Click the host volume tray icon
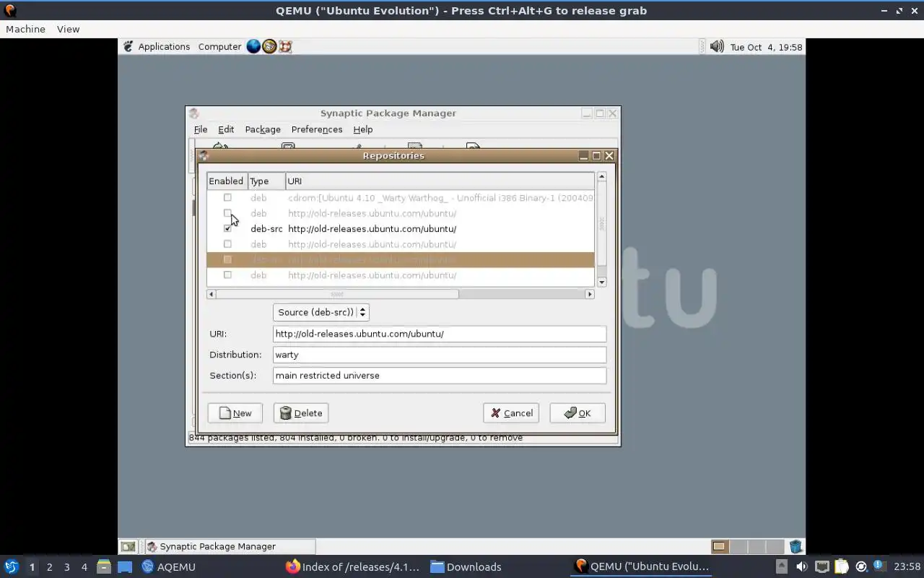Screen dimensions: 924x578 [x=801, y=566]
